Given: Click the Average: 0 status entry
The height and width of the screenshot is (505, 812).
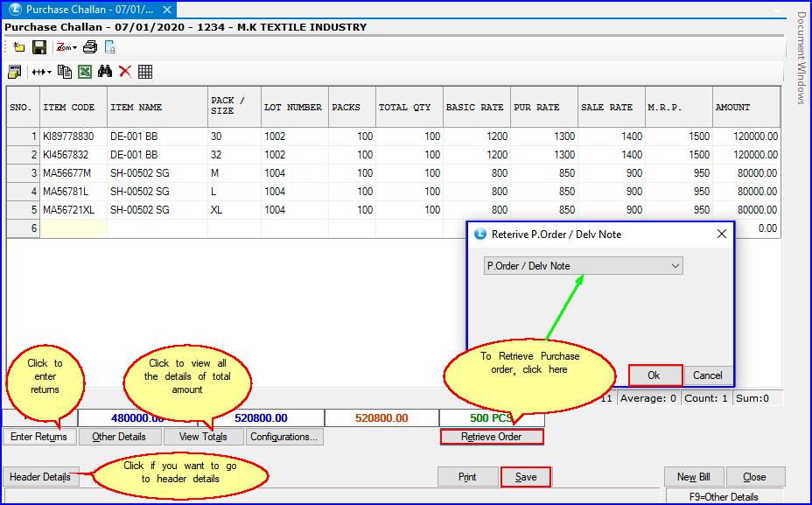Looking at the screenshot, I should coord(647,398).
